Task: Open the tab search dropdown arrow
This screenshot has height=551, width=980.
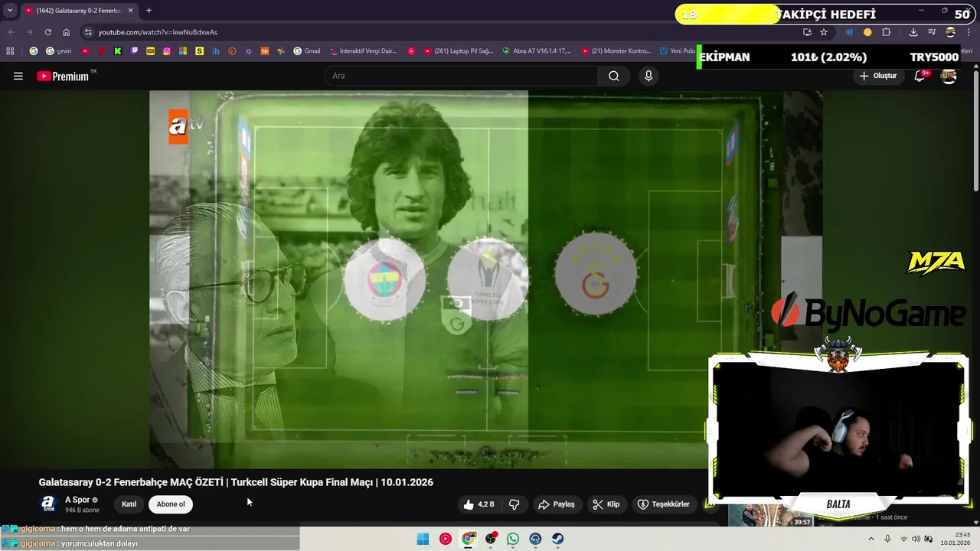Action: (x=10, y=11)
